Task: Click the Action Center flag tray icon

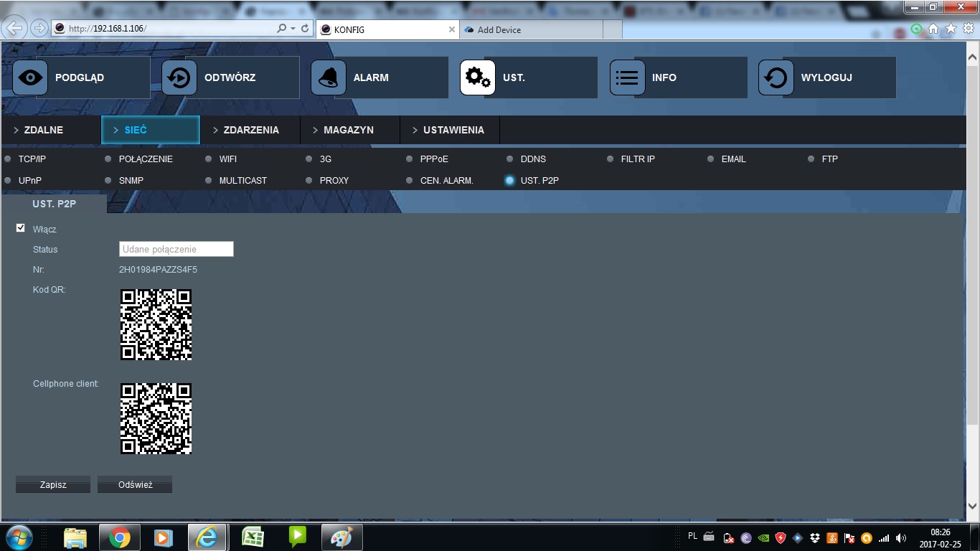Action: [x=849, y=538]
